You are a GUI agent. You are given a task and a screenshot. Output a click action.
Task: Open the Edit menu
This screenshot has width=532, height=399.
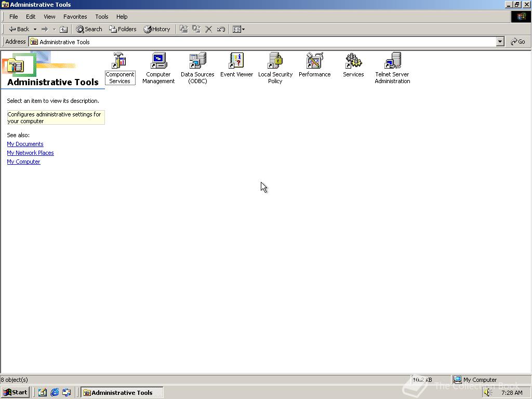(31, 17)
